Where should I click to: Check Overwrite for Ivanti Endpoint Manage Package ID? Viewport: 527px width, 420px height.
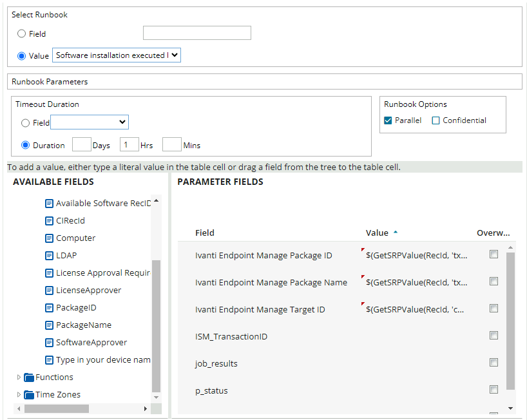pyautogui.click(x=493, y=254)
